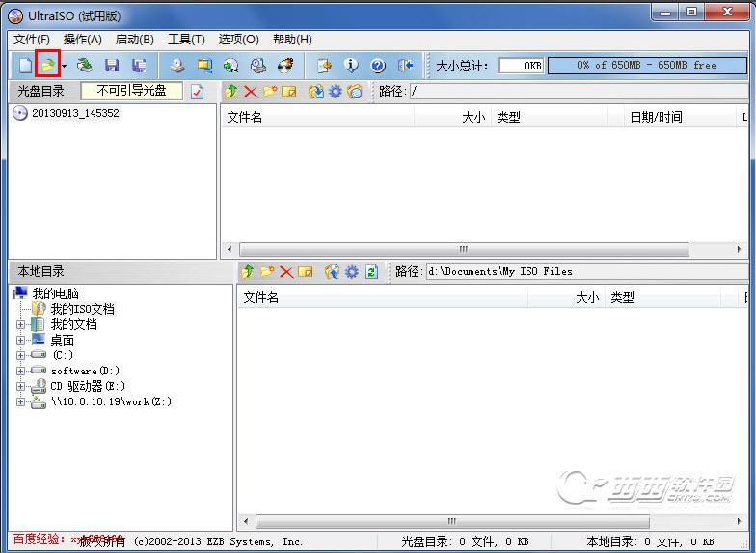
Task: Sort disc file list by 文件名 column
Action: [x=317, y=117]
